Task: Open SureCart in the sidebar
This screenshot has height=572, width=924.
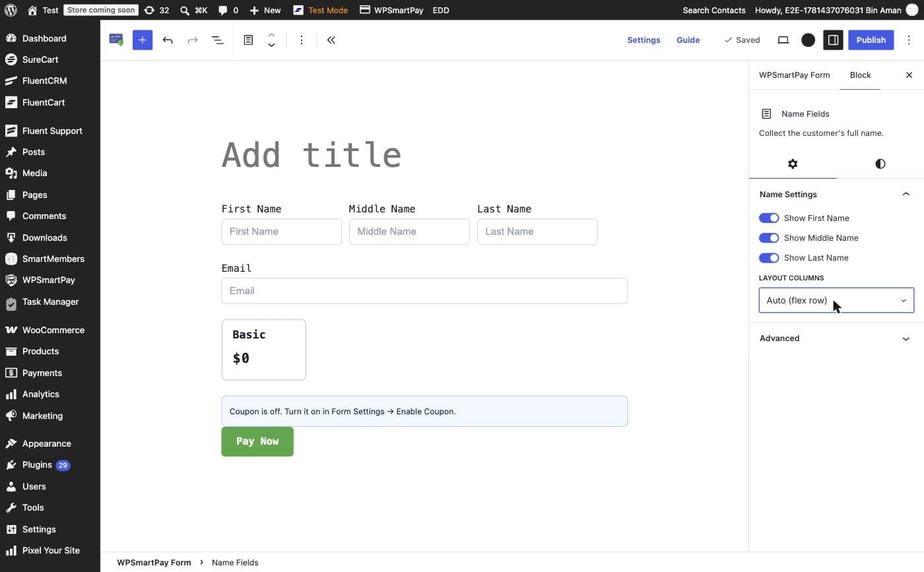Action: click(40, 59)
